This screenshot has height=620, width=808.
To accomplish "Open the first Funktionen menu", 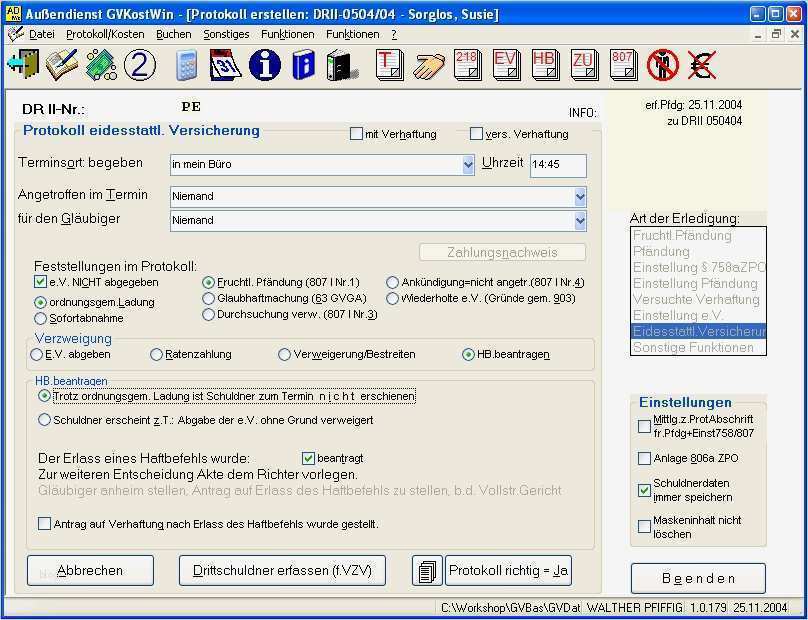I will pos(288,34).
